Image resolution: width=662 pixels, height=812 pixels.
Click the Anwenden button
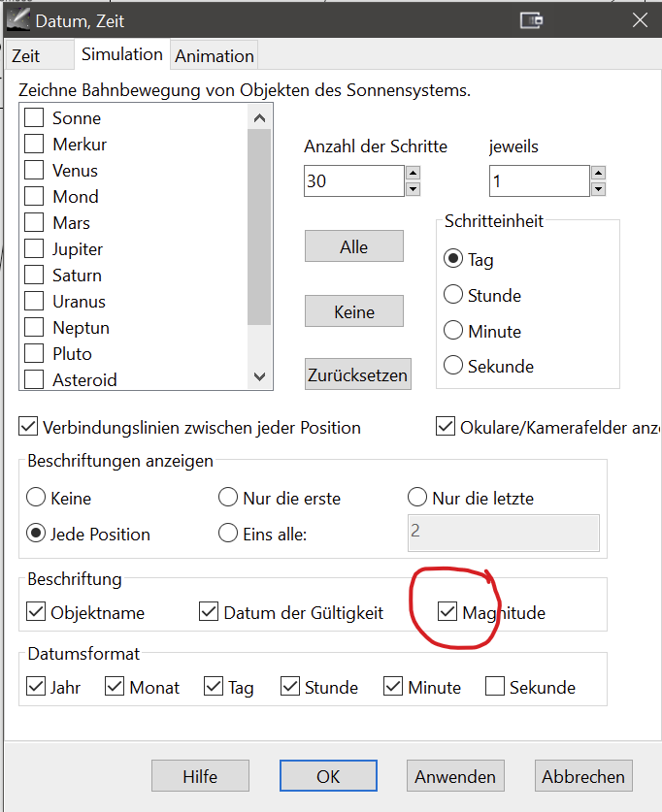(x=455, y=776)
